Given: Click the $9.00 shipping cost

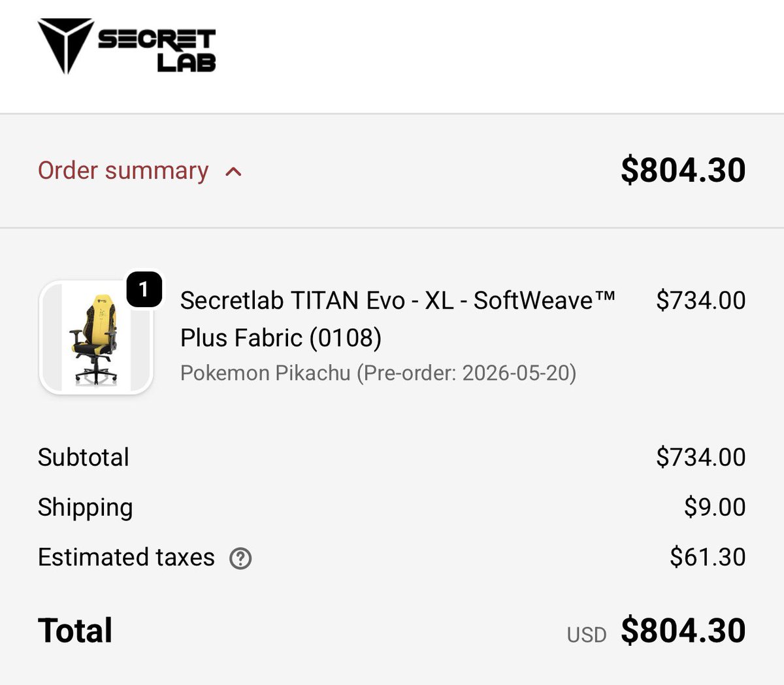Looking at the screenshot, I should [714, 507].
